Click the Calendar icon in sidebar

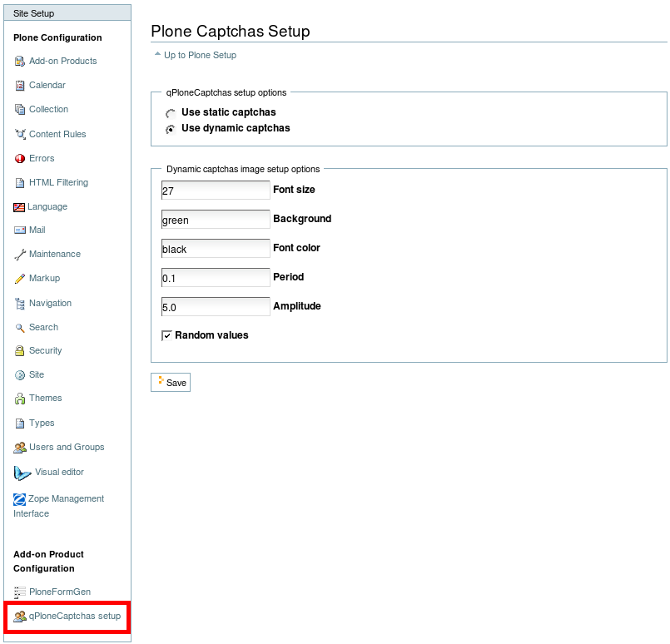[20, 85]
